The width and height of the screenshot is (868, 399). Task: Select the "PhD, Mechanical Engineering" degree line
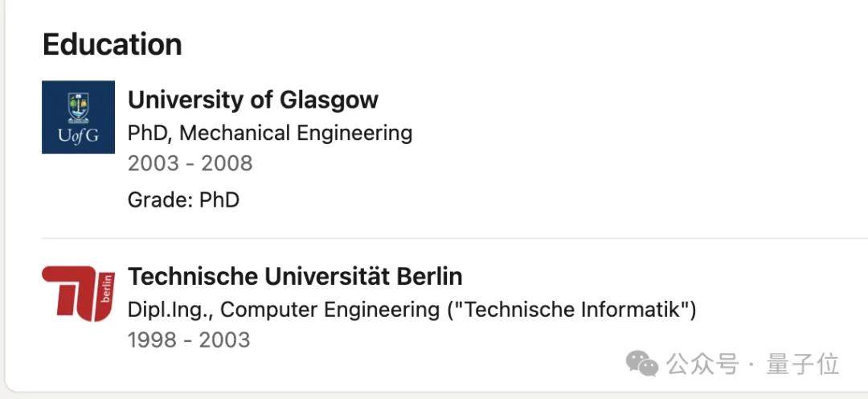[x=269, y=133]
